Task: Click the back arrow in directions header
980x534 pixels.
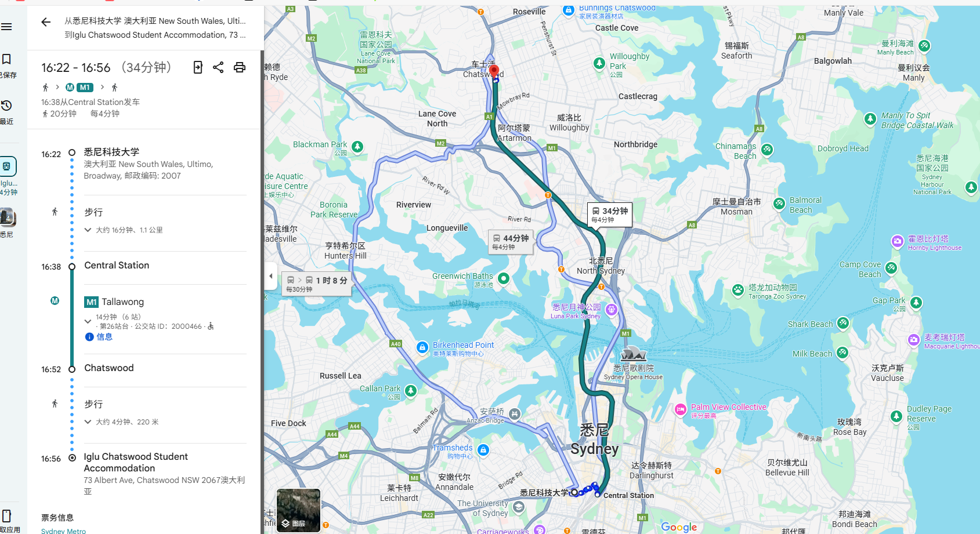Action: tap(46, 22)
